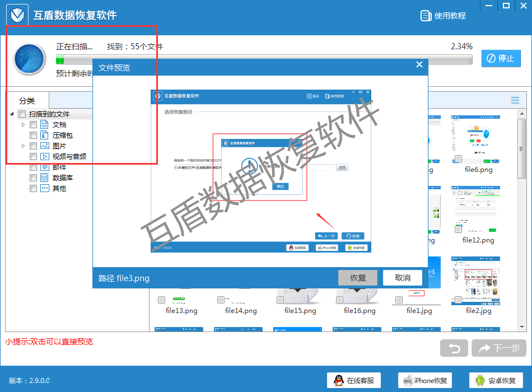Click the file list scrollbar thumb

522,148
